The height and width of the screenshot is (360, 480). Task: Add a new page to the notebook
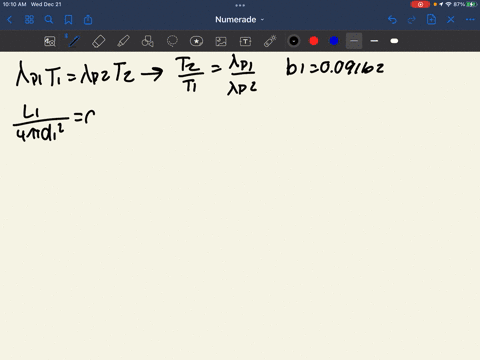point(431,19)
